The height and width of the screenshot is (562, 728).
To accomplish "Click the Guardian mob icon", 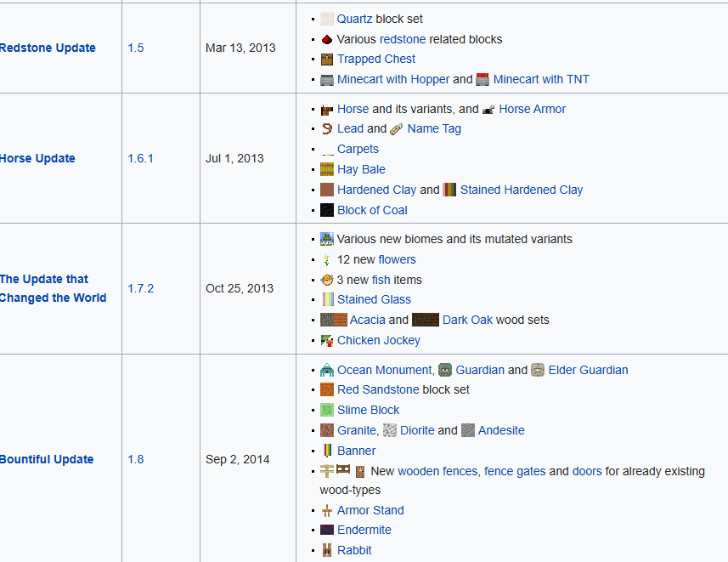I will [x=445, y=370].
